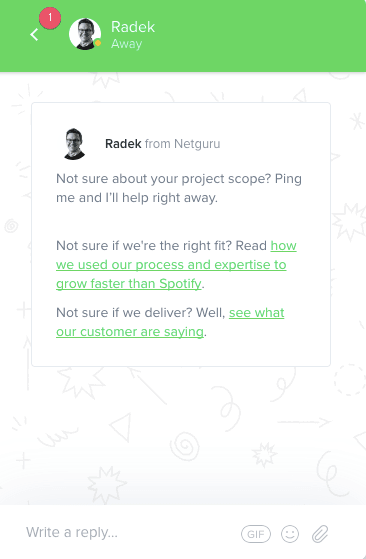Open the GIF picker
The height and width of the screenshot is (559, 366).
256,534
